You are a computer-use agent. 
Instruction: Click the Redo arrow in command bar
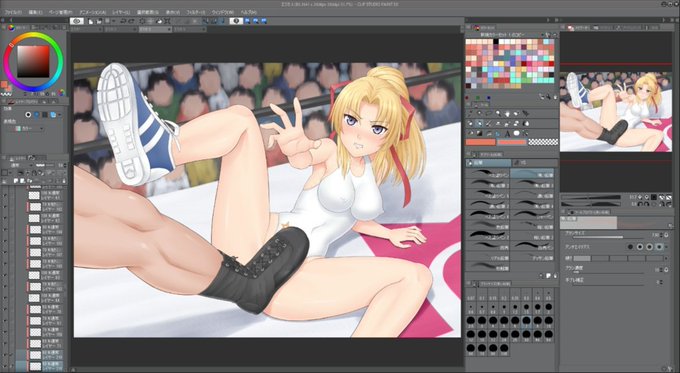(x=131, y=21)
